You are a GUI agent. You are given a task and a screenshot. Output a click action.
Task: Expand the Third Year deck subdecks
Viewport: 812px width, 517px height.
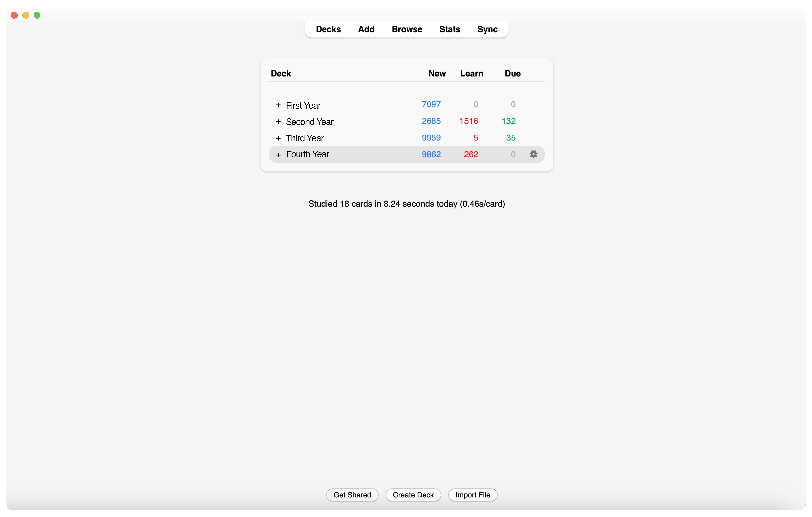[x=279, y=138]
